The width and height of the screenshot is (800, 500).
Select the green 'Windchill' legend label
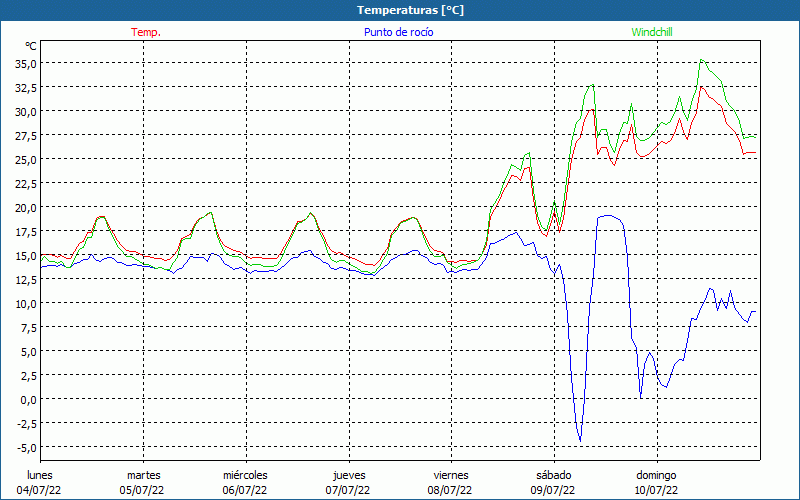[652, 32]
